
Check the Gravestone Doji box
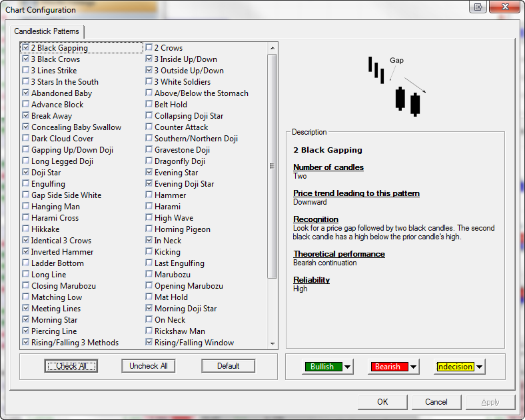(149, 149)
